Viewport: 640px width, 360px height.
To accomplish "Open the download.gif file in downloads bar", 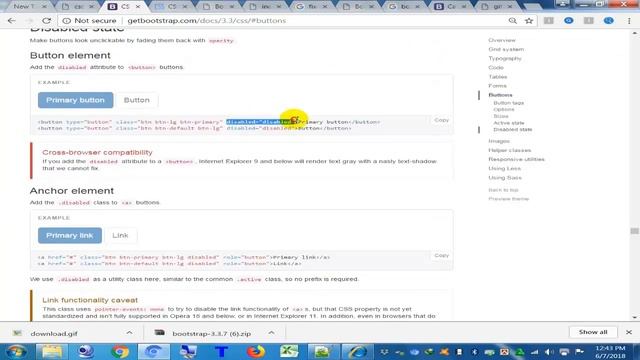I will (54, 333).
